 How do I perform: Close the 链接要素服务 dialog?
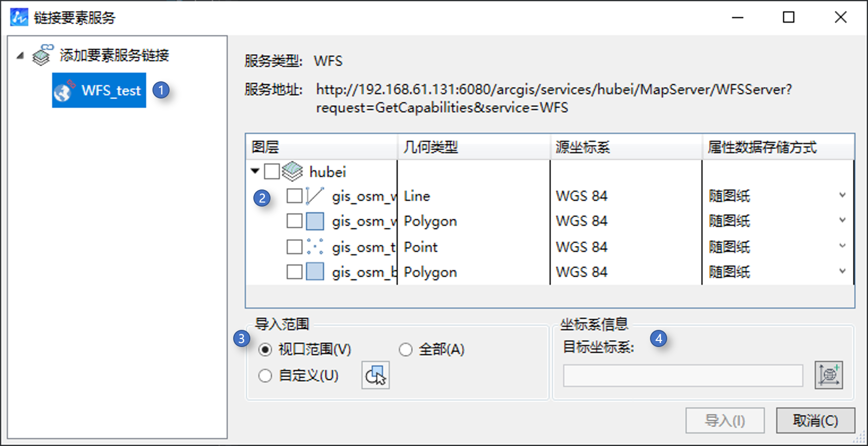pos(841,17)
